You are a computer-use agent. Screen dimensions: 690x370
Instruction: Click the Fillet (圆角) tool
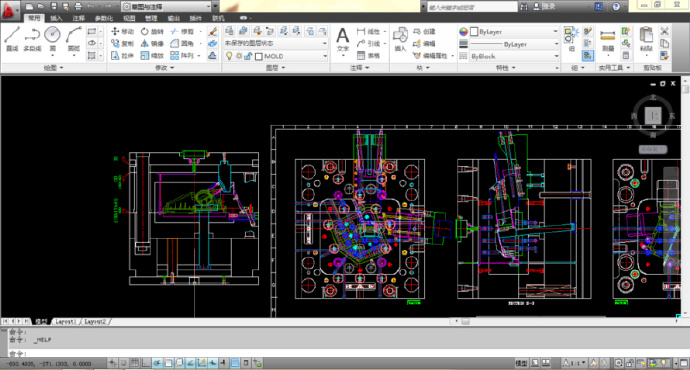click(182, 43)
